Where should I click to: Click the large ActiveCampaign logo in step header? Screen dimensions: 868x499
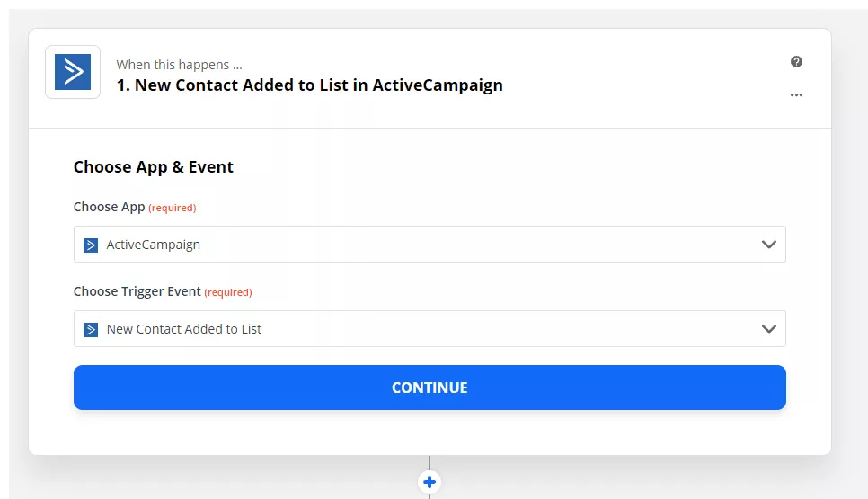click(73, 72)
